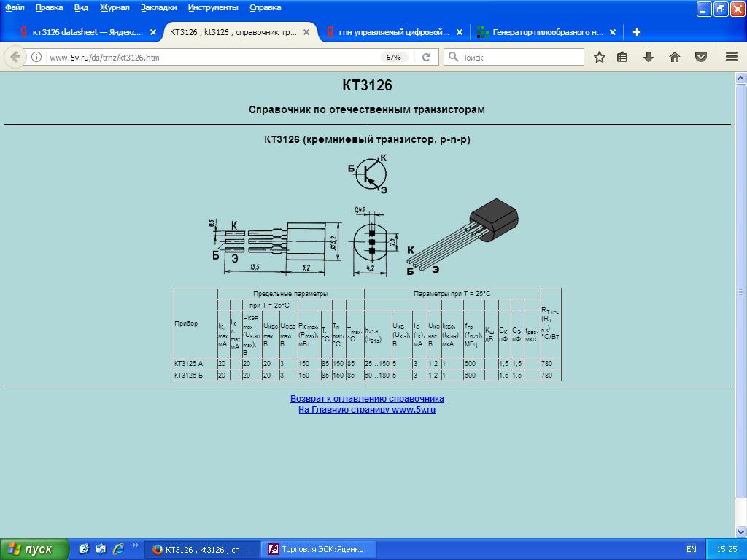Open the Pocket icon in toolbar
Image resolution: width=747 pixels, height=560 pixels.
click(x=701, y=57)
